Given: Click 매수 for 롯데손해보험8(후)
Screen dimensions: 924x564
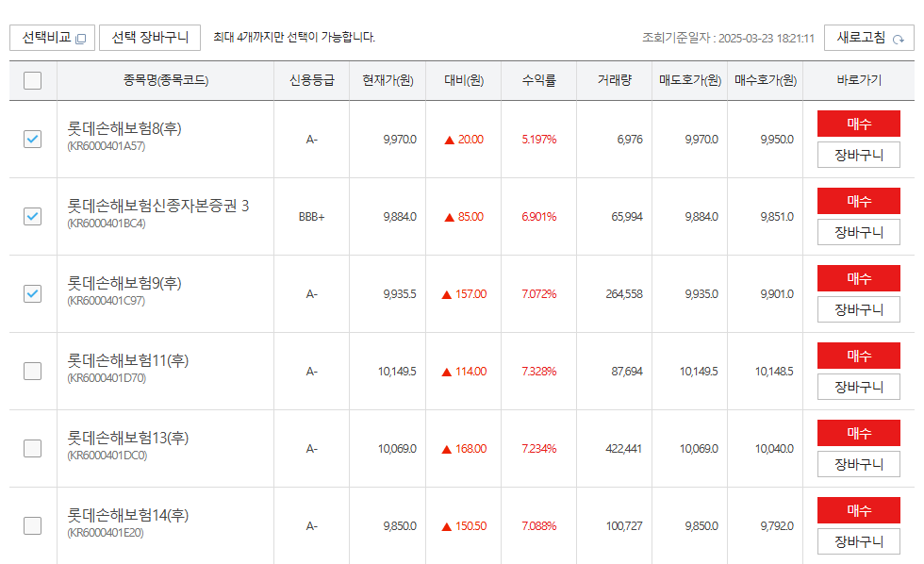Looking at the screenshot, I should [x=859, y=124].
